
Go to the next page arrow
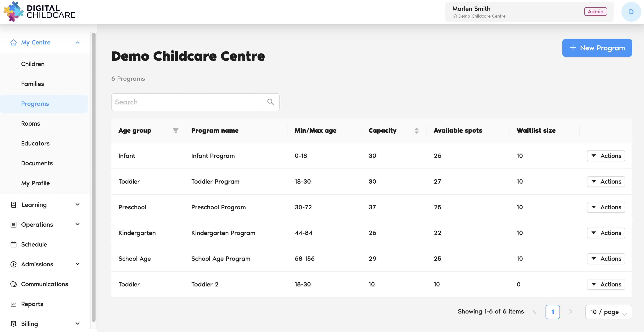click(x=571, y=311)
